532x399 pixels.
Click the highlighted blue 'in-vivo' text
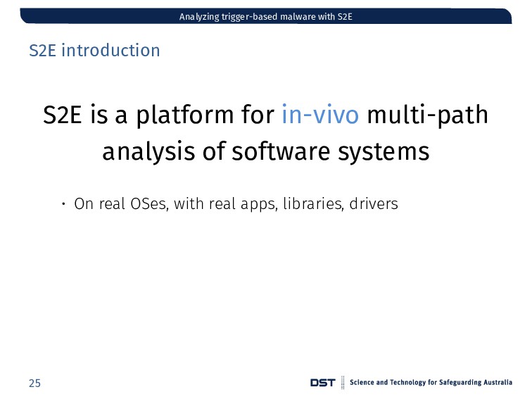(x=320, y=114)
